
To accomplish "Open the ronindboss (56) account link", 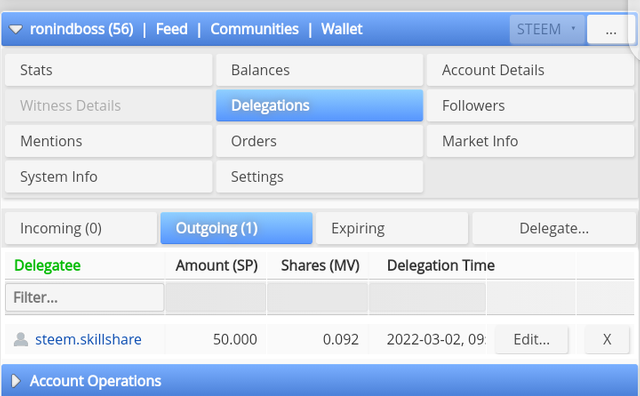I will [82, 29].
